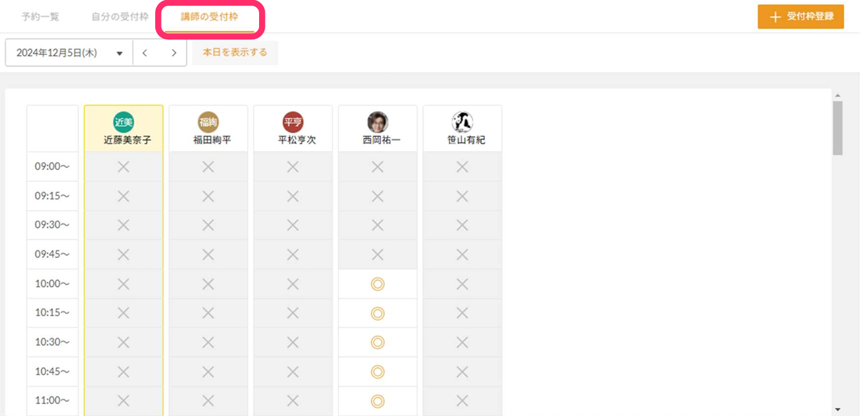Click 平松亨次's red avatar icon
Viewport: 868px width, 416px height.
point(292,122)
